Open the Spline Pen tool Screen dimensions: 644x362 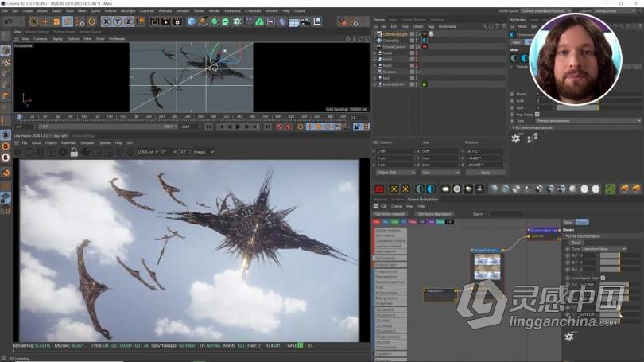click(203, 21)
